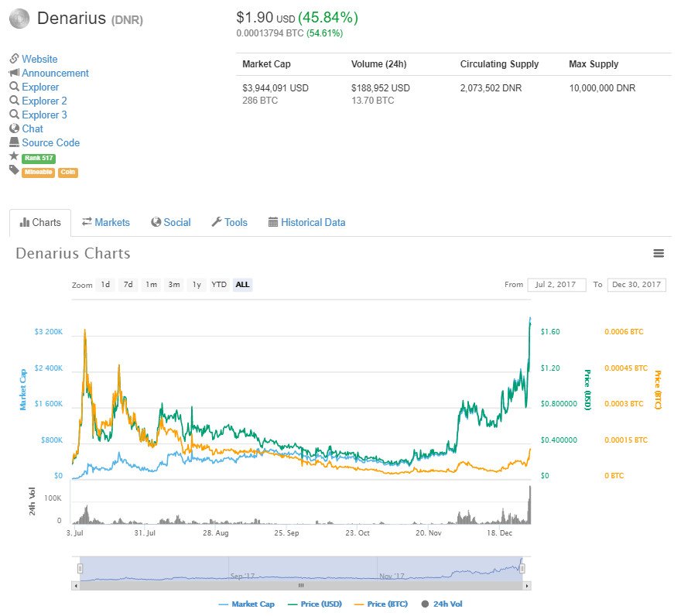Select the Charts tab
This screenshot has height=616, width=681.
(x=40, y=222)
